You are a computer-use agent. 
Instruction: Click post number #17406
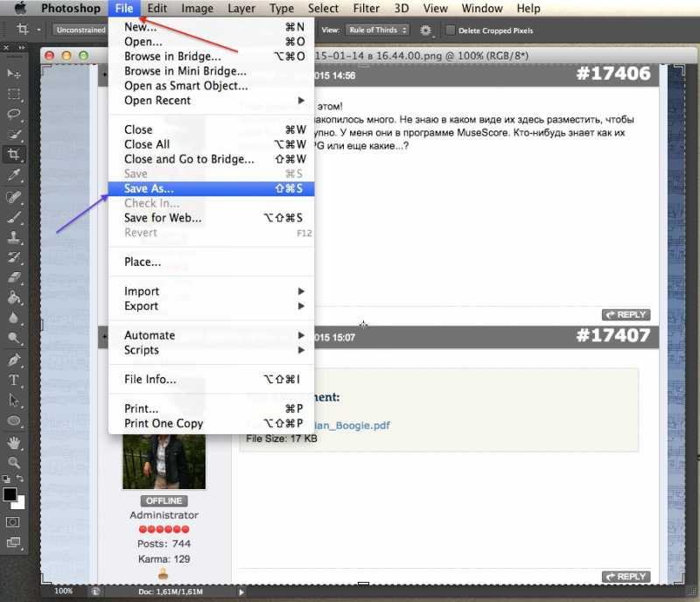(x=613, y=73)
